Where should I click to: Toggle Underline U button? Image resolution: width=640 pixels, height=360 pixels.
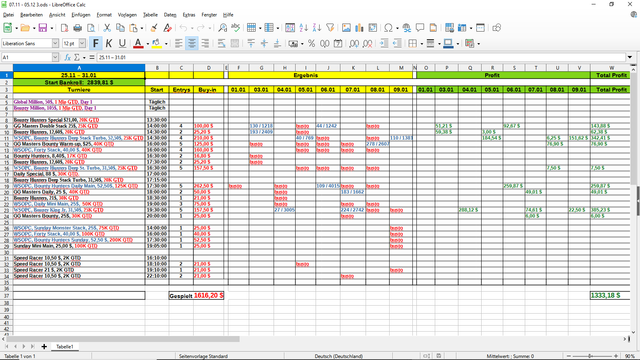122,43
